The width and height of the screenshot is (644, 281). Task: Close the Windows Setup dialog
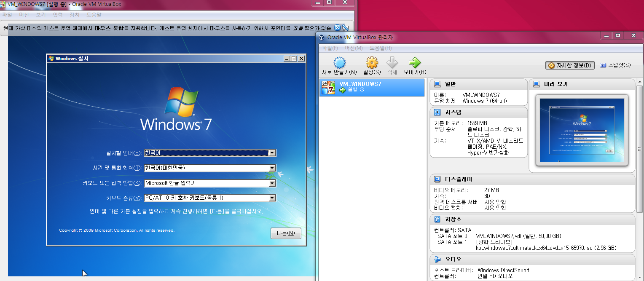(301, 59)
